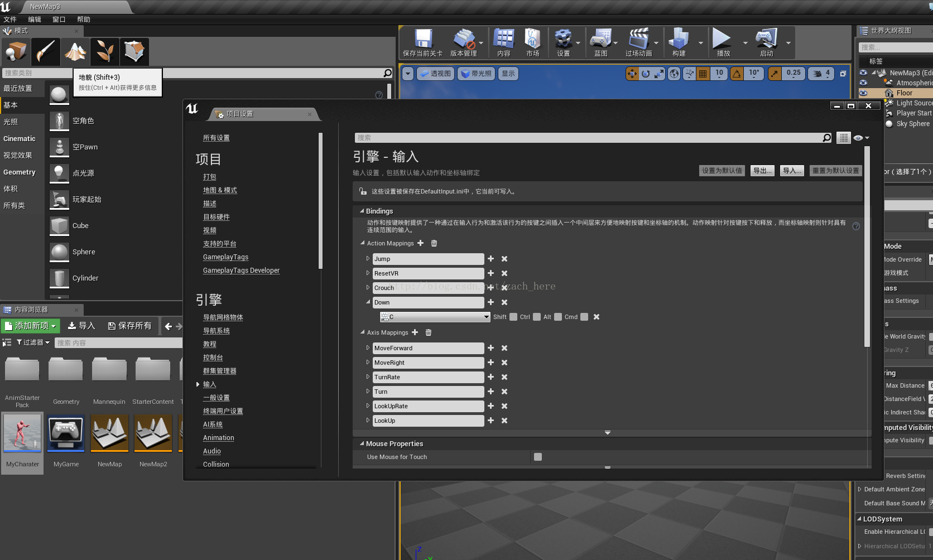Open Source Control (版本管理) toolbar icon
The width and height of the screenshot is (933, 560).
(x=463, y=43)
